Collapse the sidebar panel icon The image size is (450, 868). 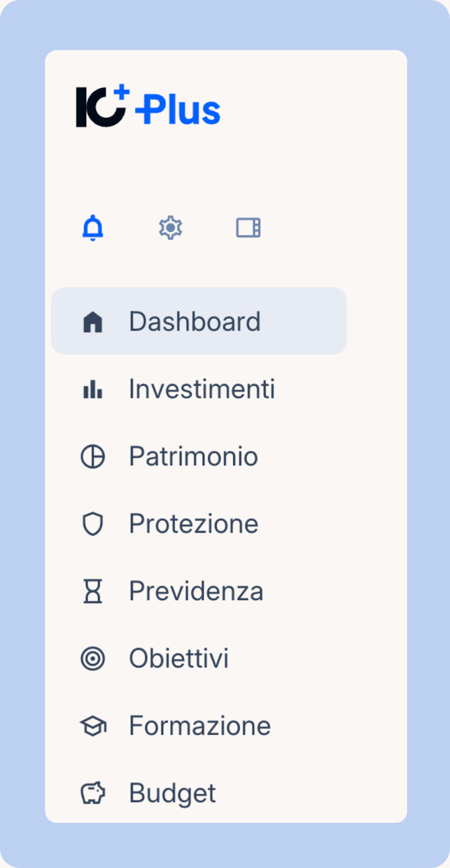point(248,228)
